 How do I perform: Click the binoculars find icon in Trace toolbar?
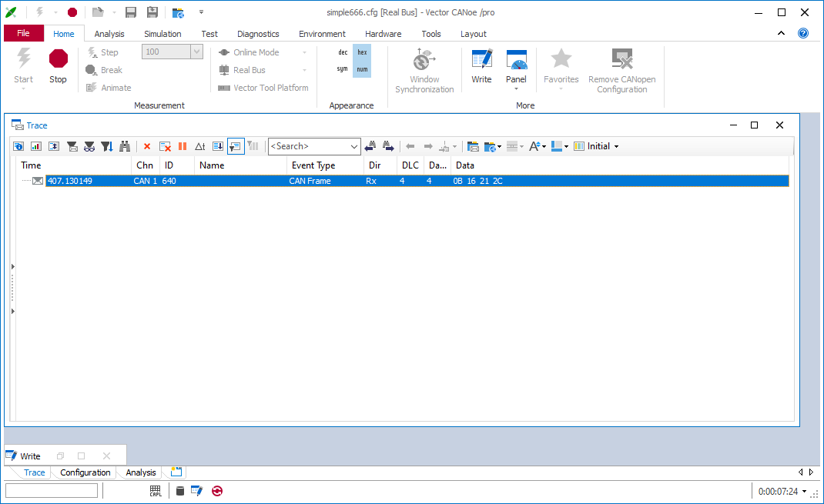coord(125,146)
